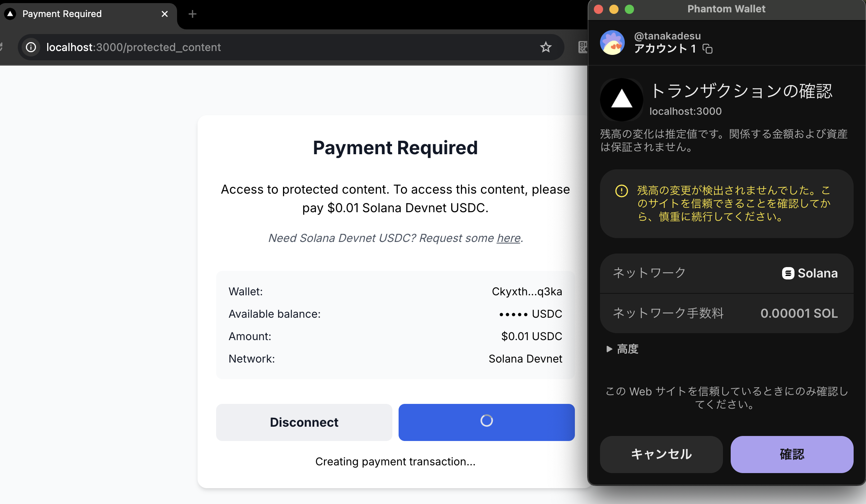Click the Phantom account avatar

pyautogui.click(x=612, y=43)
